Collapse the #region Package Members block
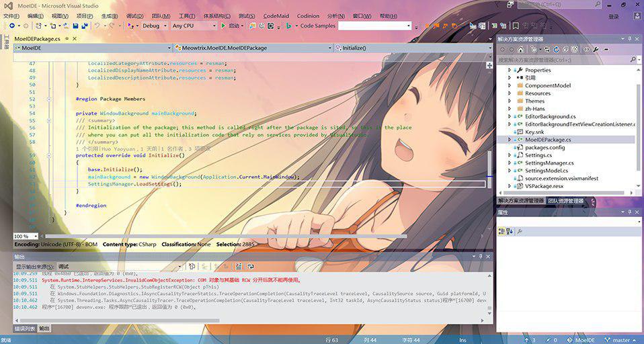Viewport: 644px width, 344px height. click(49, 99)
